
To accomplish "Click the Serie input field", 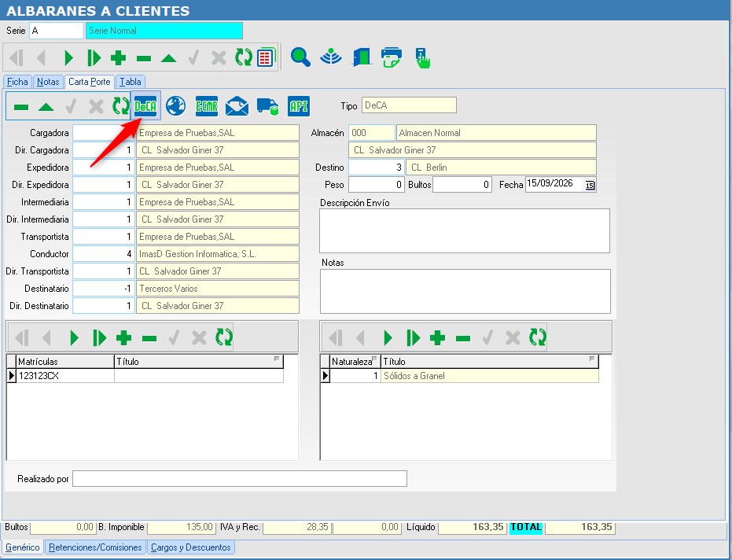I will click(x=57, y=31).
